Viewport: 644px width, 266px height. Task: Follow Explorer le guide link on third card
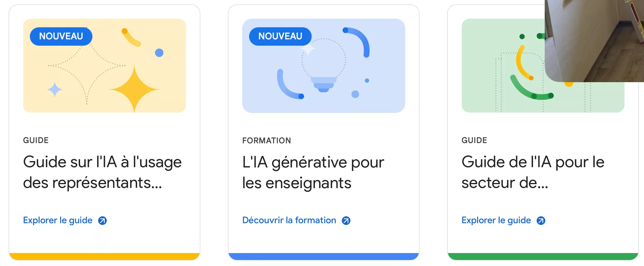point(496,220)
